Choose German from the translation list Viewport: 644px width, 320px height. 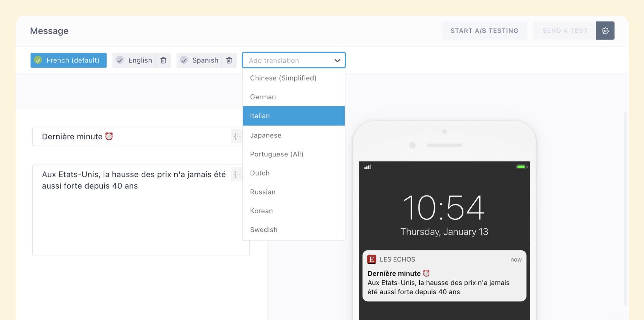(x=294, y=97)
